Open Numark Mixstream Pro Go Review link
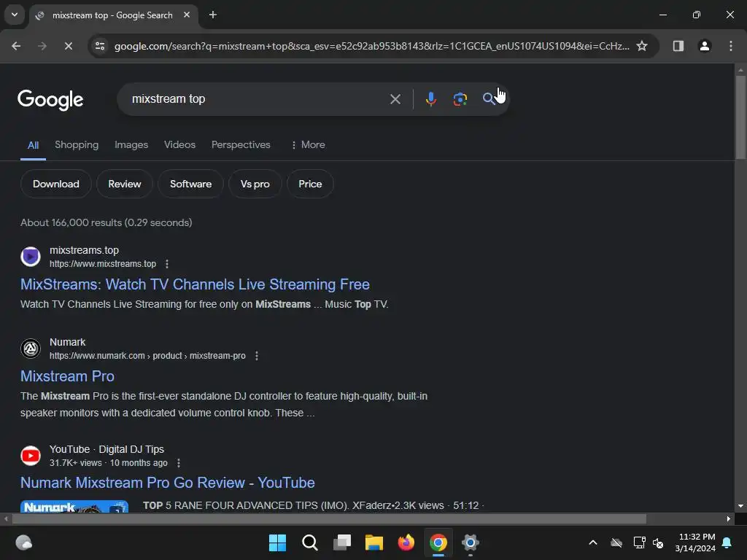The image size is (747, 560). [167, 483]
